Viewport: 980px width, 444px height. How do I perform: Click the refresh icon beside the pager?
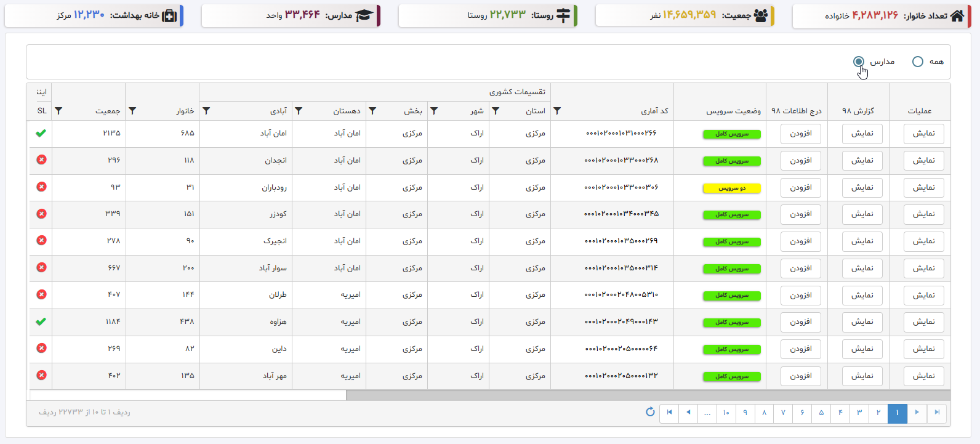(x=650, y=412)
